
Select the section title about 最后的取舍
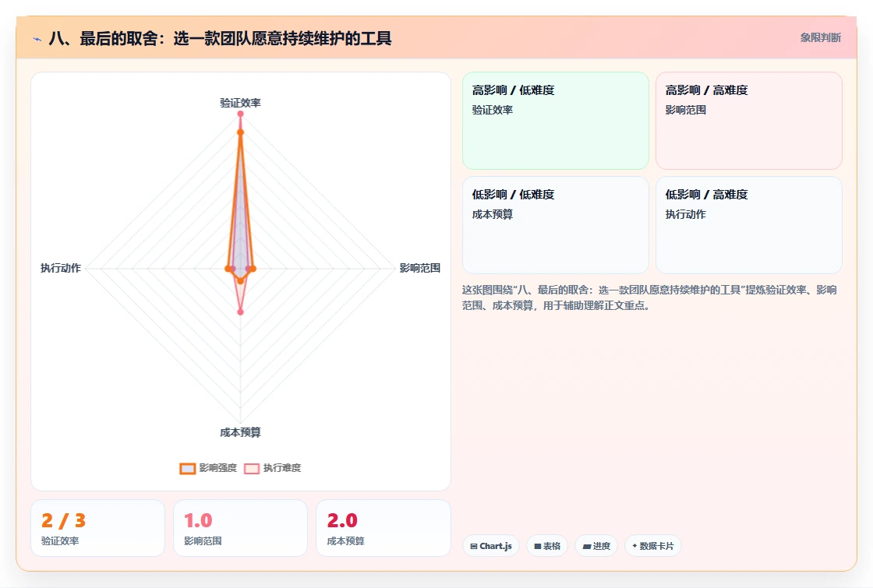(220, 38)
